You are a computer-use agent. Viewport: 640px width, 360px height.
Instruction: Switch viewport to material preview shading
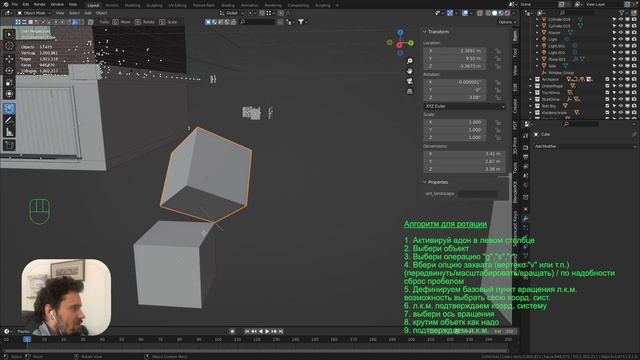[x=501, y=13]
